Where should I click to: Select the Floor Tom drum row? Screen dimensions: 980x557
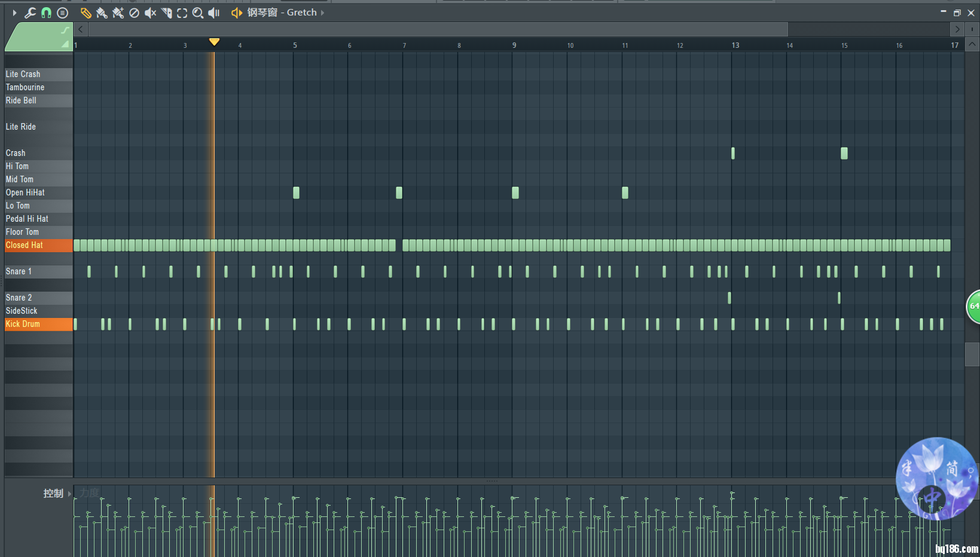coord(38,232)
